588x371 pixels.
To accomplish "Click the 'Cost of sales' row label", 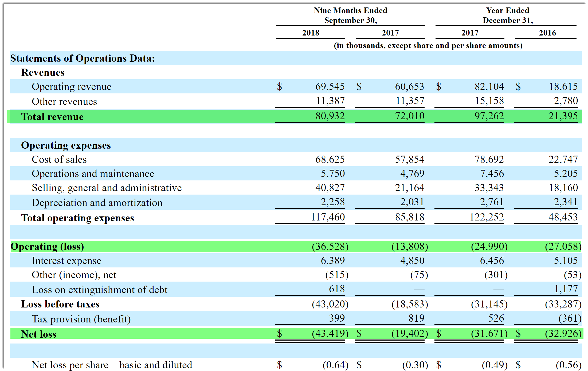I will (x=59, y=159).
